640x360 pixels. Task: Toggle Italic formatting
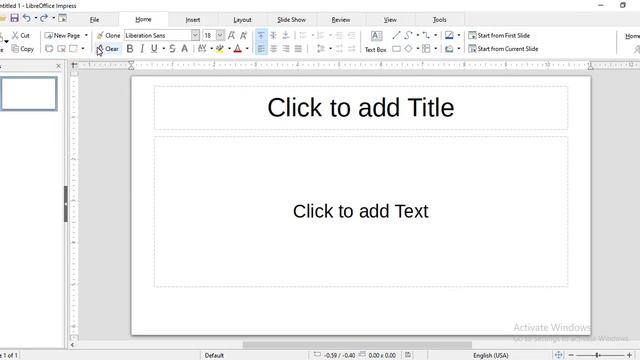click(142, 49)
